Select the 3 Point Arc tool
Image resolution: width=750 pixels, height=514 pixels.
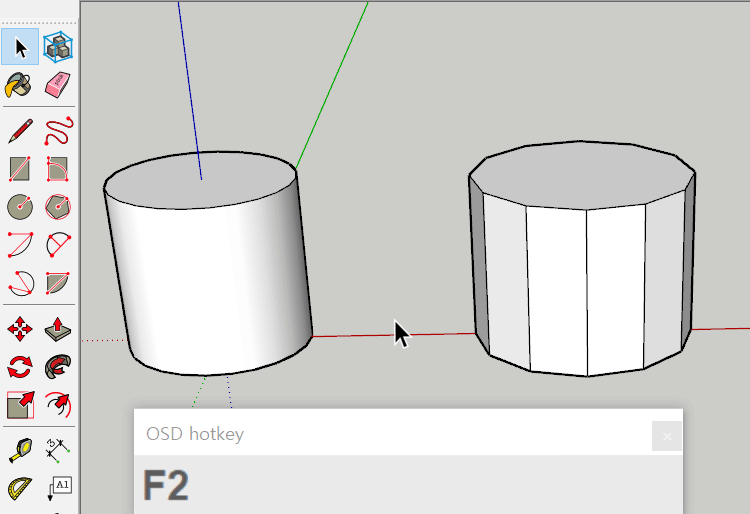[20, 283]
